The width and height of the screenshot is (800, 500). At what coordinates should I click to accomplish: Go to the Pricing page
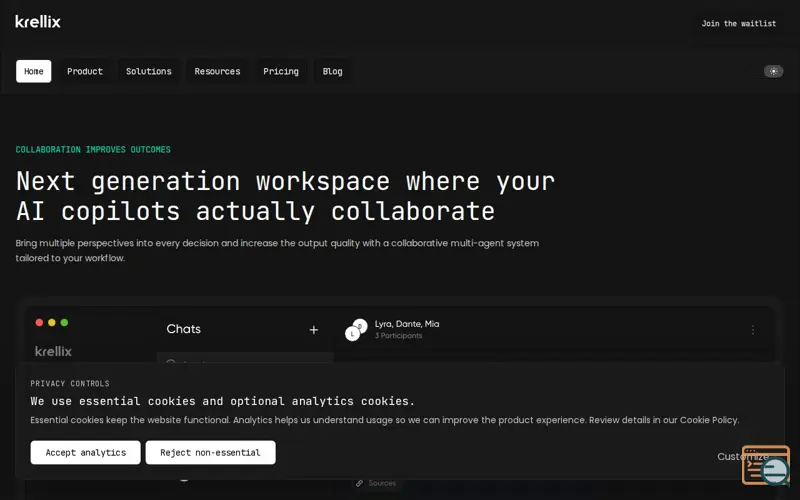pyautogui.click(x=281, y=71)
